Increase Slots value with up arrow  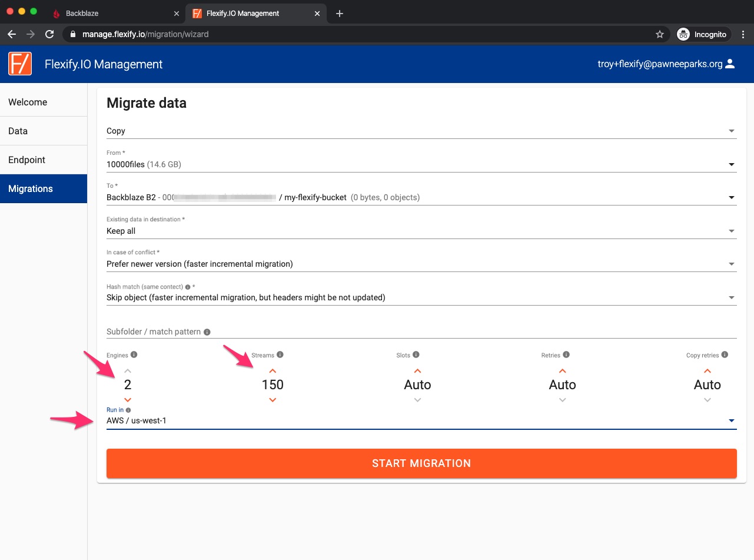(x=417, y=371)
